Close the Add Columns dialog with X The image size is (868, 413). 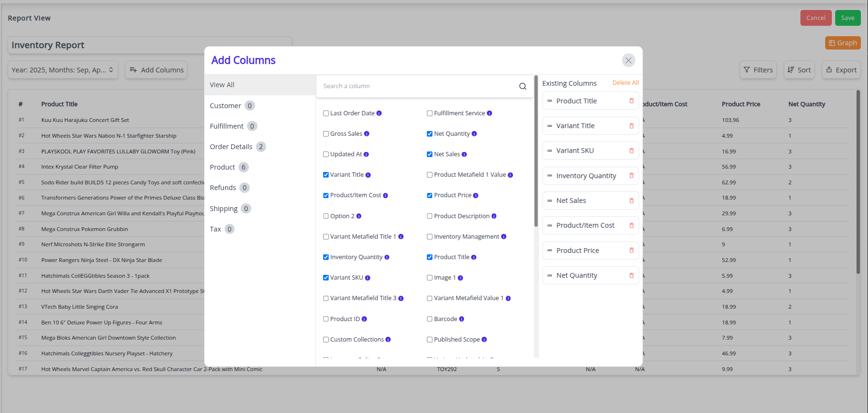[628, 60]
